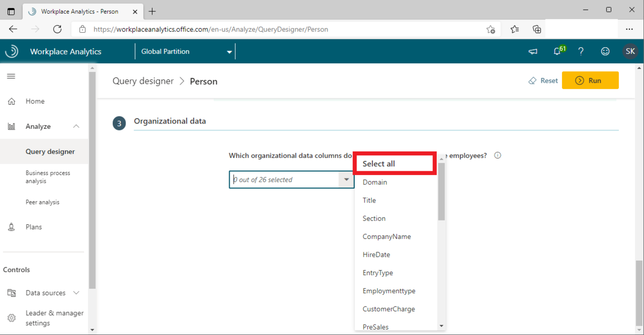Select the CustomerCharge column option
This screenshot has width=644, height=335.
click(x=396, y=309)
